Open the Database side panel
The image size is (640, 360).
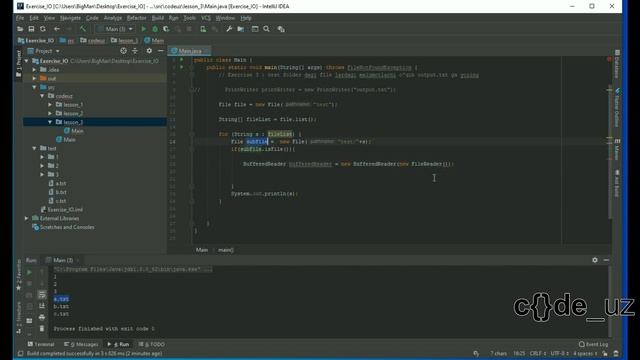click(617, 64)
